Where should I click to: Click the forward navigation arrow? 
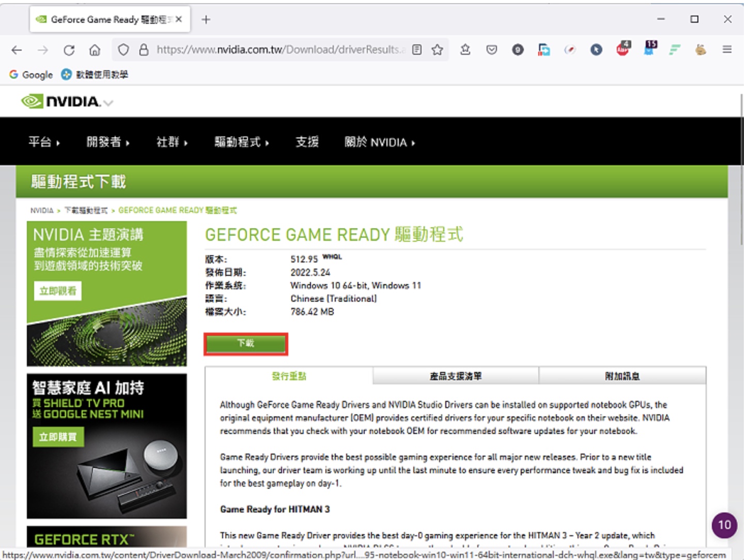click(43, 50)
